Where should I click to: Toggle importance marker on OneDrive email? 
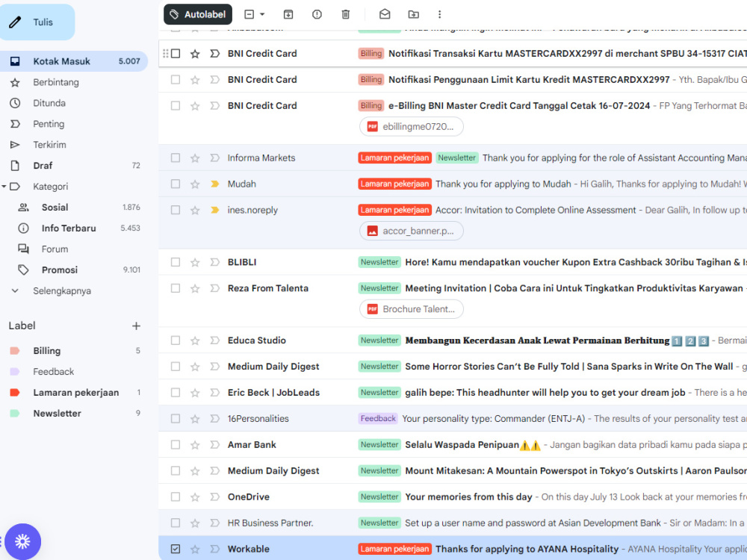click(215, 497)
